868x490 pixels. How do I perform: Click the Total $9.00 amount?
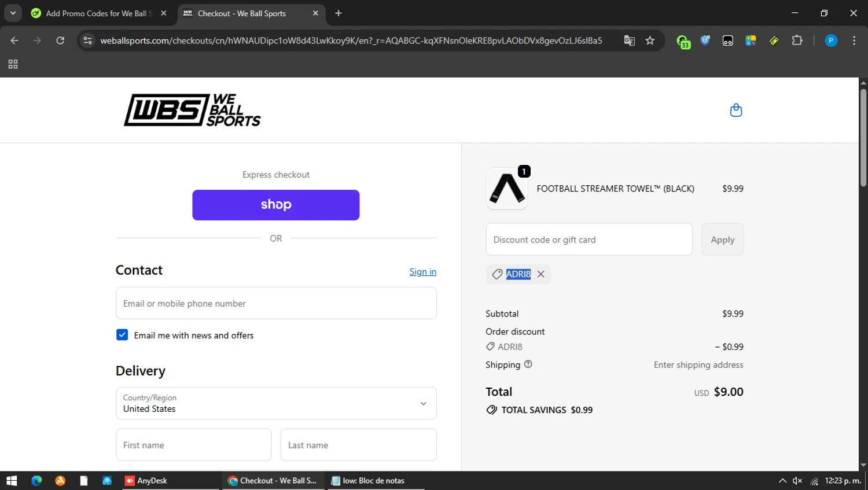click(729, 392)
